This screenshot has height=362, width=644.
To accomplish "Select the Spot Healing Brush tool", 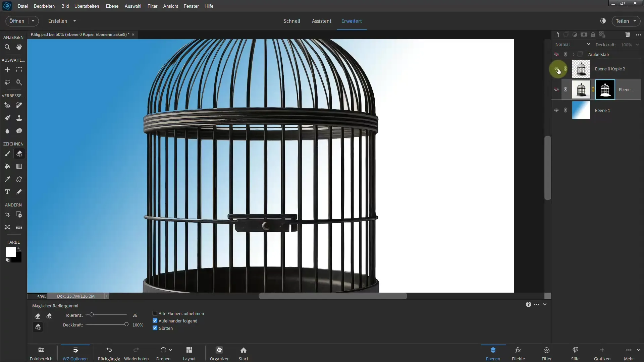I will tap(19, 105).
